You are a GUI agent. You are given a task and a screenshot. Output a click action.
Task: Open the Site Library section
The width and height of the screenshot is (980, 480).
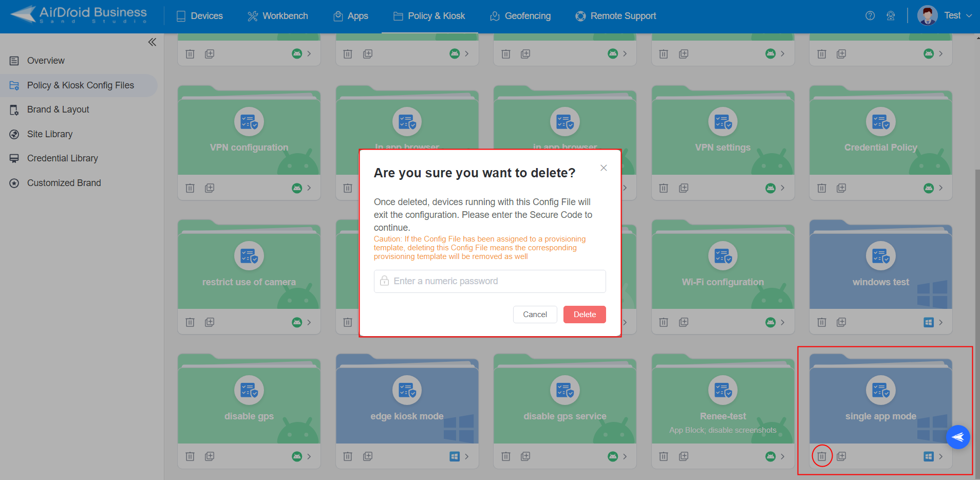(49, 134)
